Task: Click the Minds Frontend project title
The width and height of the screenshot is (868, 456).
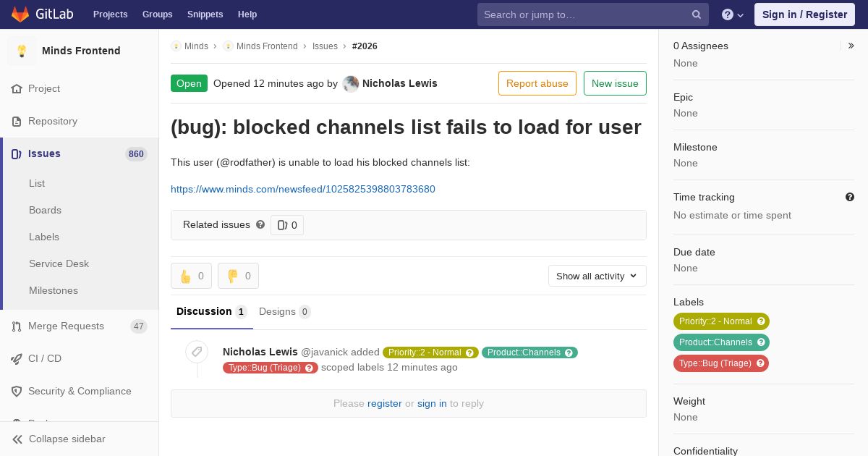Action: (81, 51)
